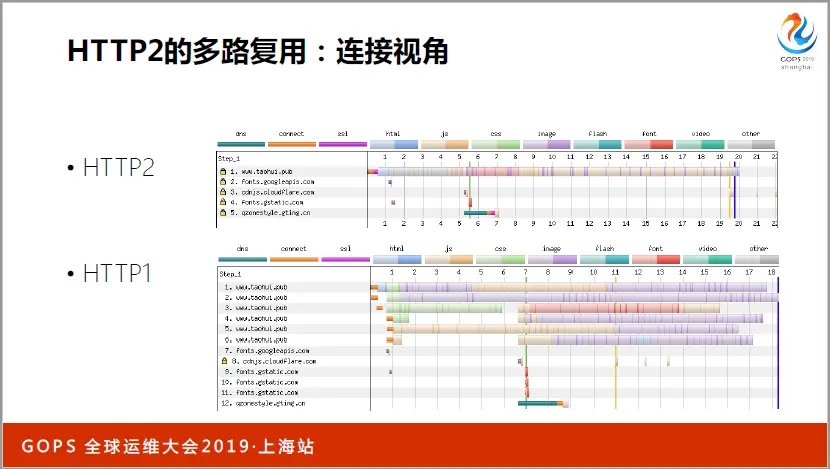
Task: Pick css color bar in HTTP1 legend
Action: point(500,259)
